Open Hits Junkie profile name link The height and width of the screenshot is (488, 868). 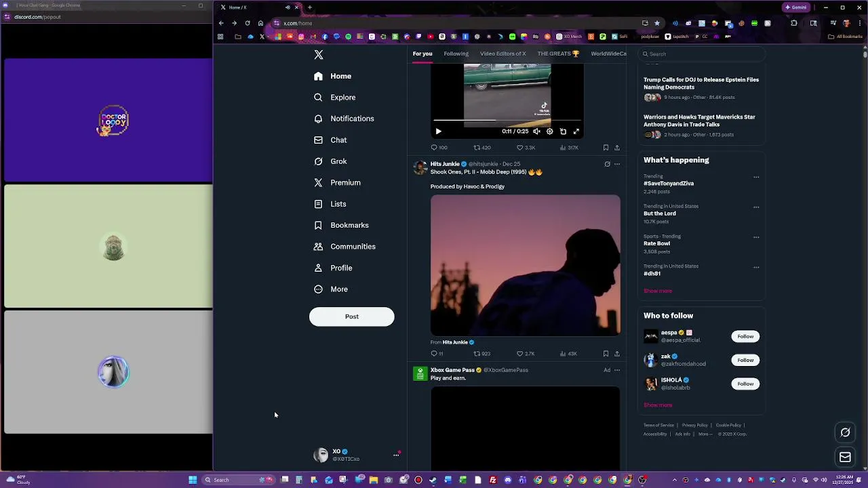click(445, 164)
